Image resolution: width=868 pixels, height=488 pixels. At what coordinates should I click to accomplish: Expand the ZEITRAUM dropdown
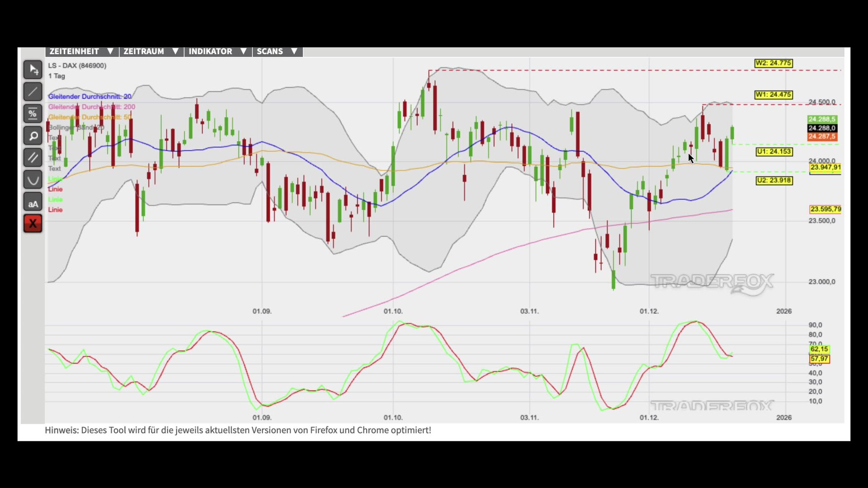click(151, 52)
